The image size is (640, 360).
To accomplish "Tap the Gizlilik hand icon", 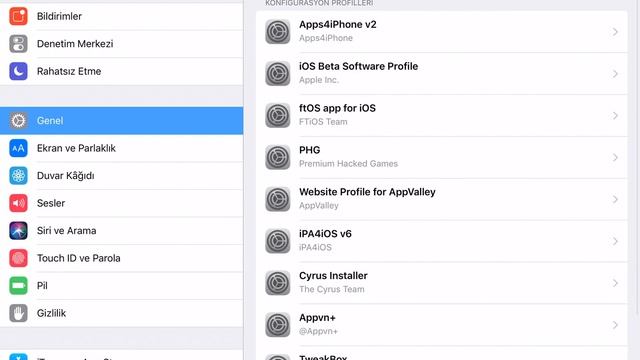I will (18, 313).
